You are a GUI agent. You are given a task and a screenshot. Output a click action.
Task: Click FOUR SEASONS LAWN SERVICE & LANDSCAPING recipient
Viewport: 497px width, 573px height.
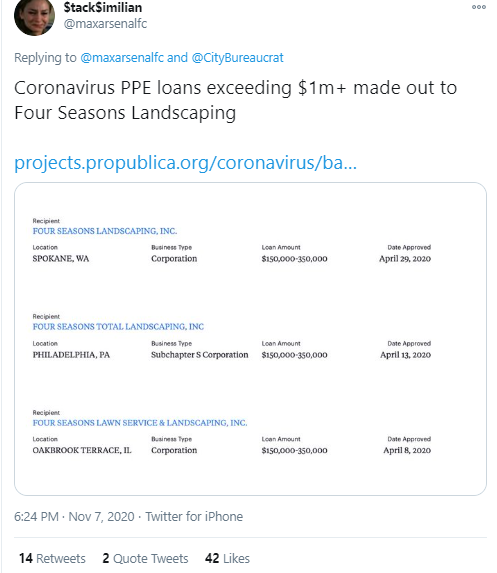pos(140,423)
